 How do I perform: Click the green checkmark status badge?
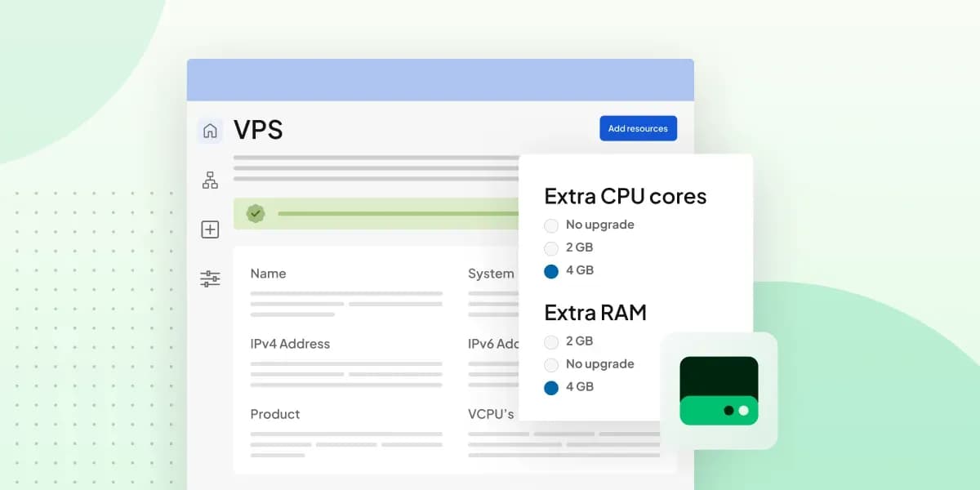tap(256, 213)
